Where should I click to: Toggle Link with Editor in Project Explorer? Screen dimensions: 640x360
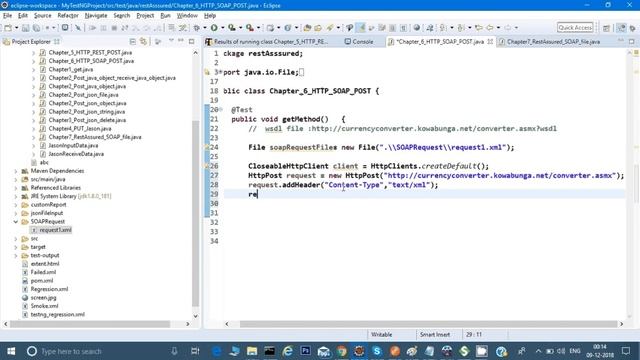143,42
